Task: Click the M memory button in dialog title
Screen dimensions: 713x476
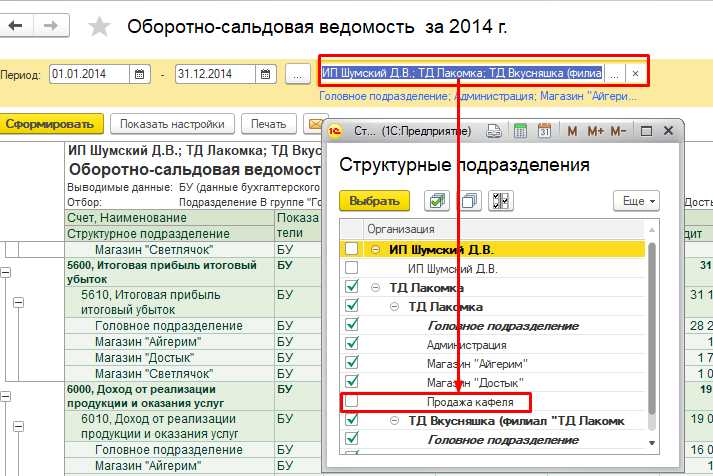Action: point(572,131)
